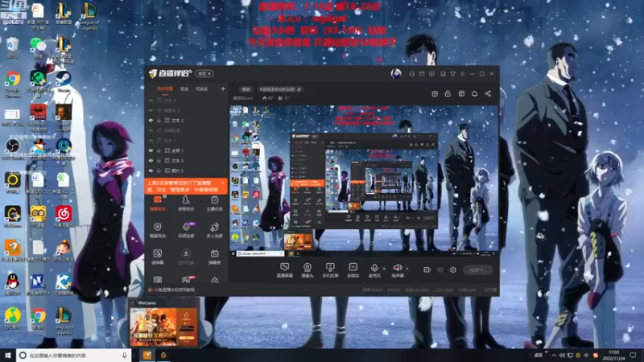644x362 pixels.
Task: Click the stream status button at bottom right
Action: (x=477, y=269)
